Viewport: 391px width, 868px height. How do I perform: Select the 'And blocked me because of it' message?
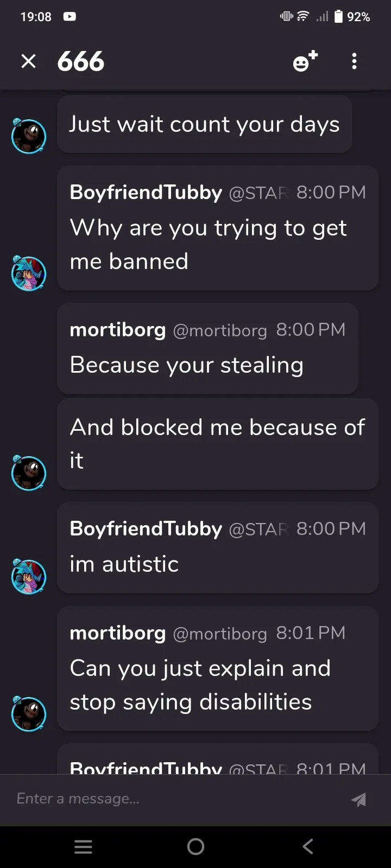tap(217, 444)
